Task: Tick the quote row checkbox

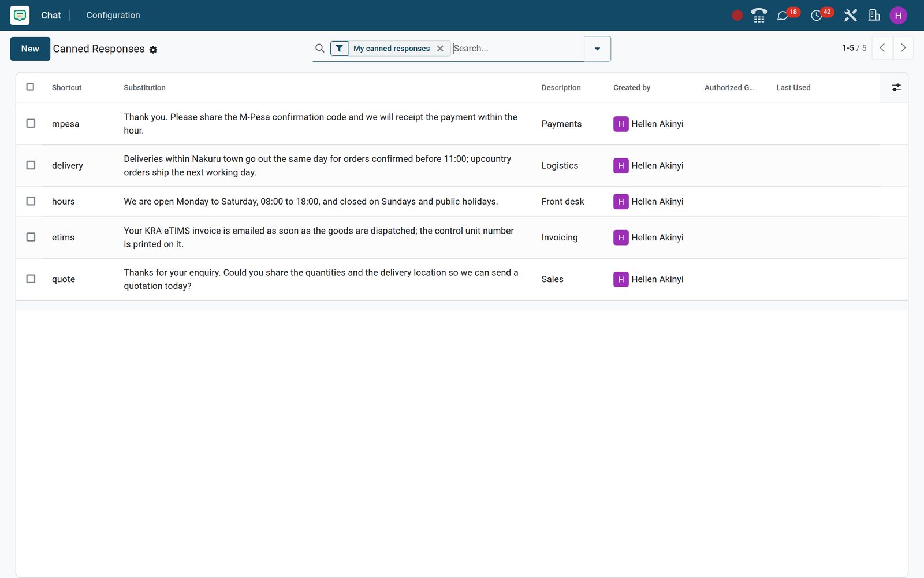Action: (31, 279)
